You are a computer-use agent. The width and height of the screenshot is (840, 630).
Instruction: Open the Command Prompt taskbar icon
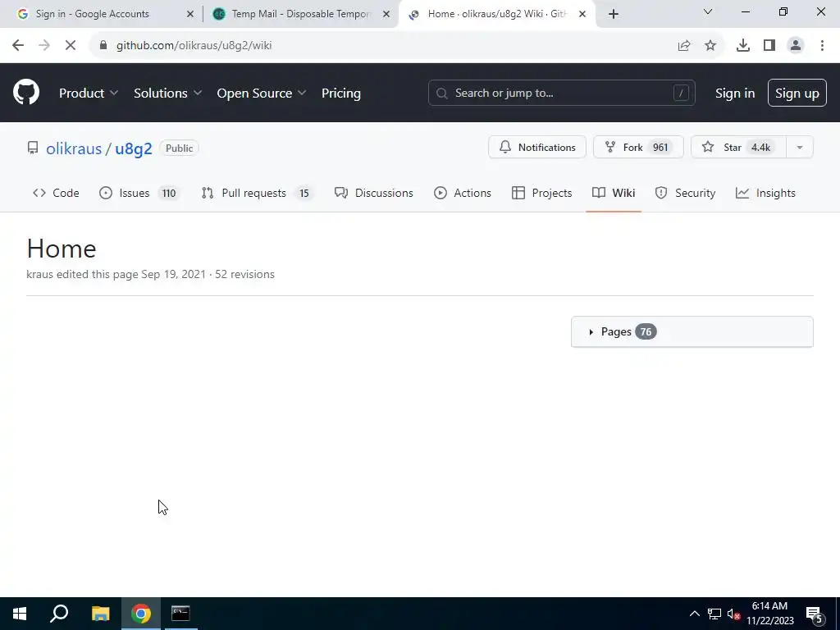click(180, 614)
